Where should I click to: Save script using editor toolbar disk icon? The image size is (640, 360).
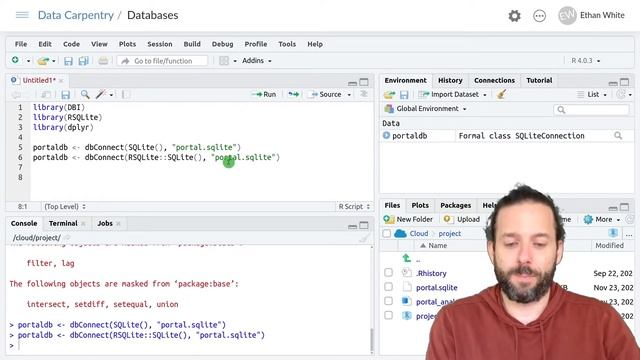click(x=65, y=95)
